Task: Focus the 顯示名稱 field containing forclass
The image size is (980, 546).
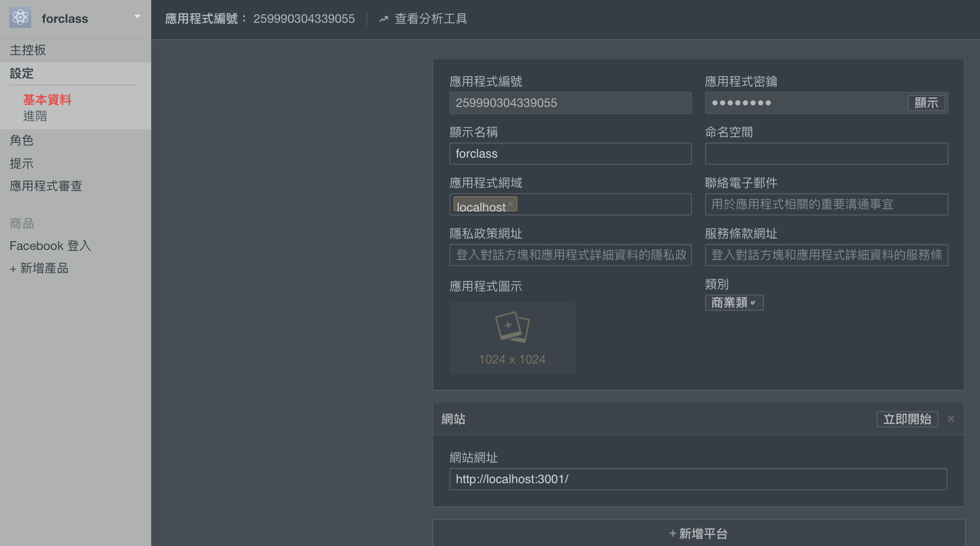Action: (570, 154)
